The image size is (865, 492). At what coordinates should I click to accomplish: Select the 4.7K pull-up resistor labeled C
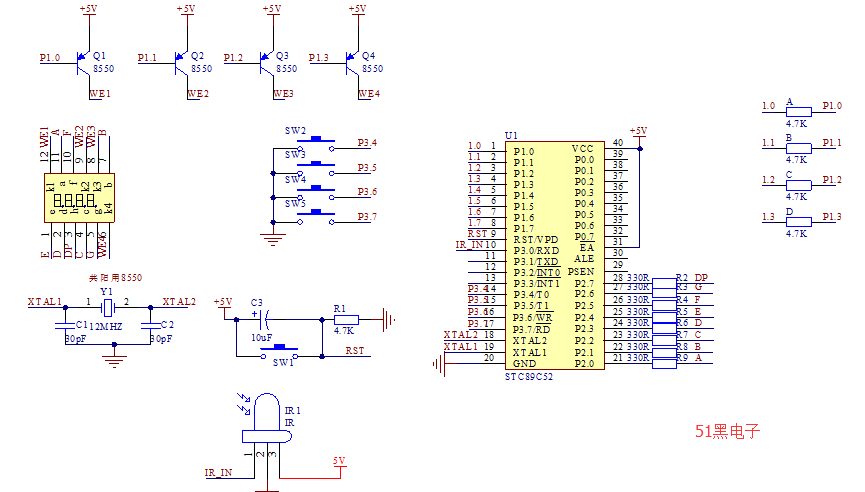point(799,185)
